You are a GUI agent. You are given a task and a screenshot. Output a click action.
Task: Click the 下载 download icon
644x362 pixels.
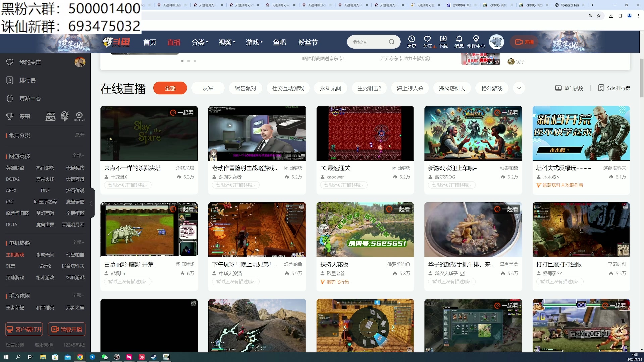tap(443, 41)
